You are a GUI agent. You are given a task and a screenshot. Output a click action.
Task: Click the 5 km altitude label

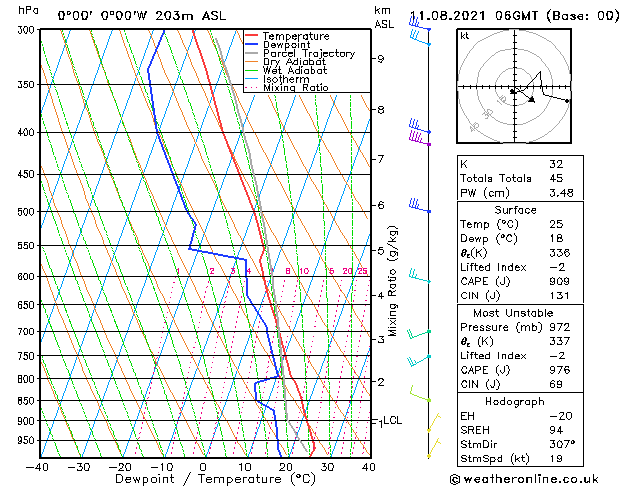pos(380,251)
